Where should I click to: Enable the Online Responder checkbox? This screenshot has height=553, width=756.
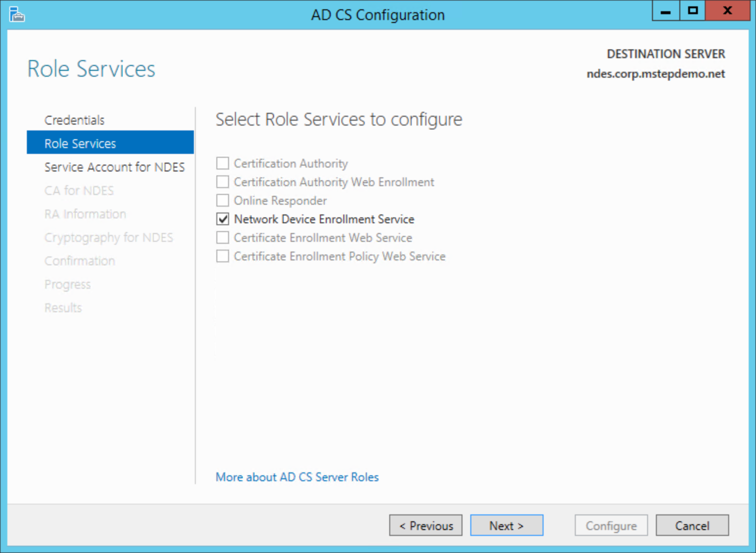tap(223, 200)
